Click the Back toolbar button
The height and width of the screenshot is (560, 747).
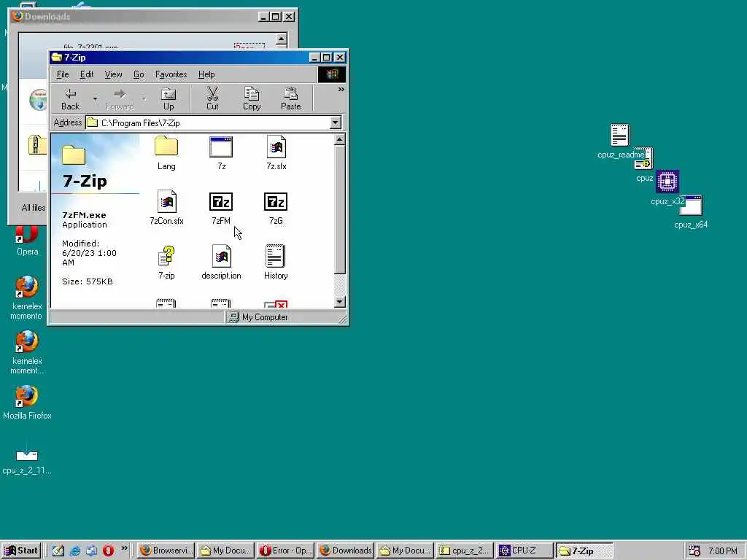coord(71,99)
